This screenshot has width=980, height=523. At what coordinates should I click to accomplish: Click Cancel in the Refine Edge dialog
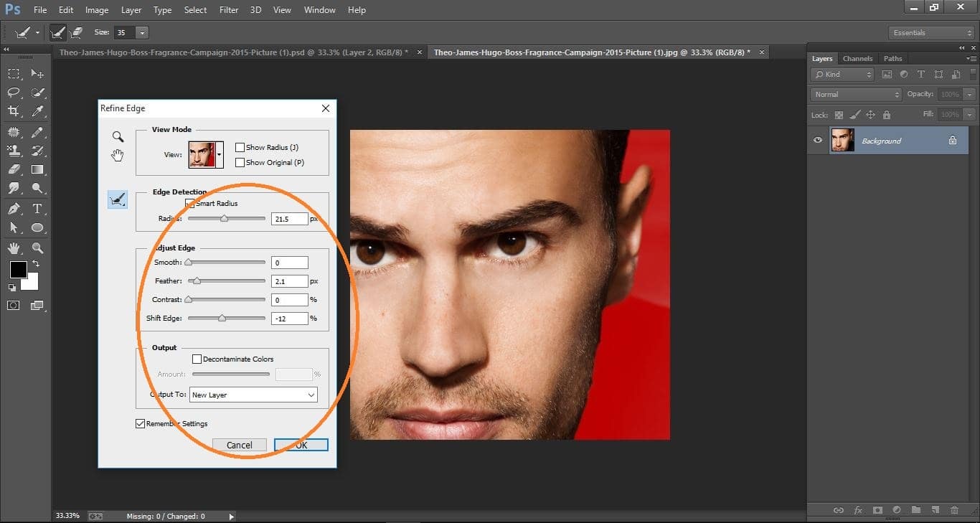(239, 444)
